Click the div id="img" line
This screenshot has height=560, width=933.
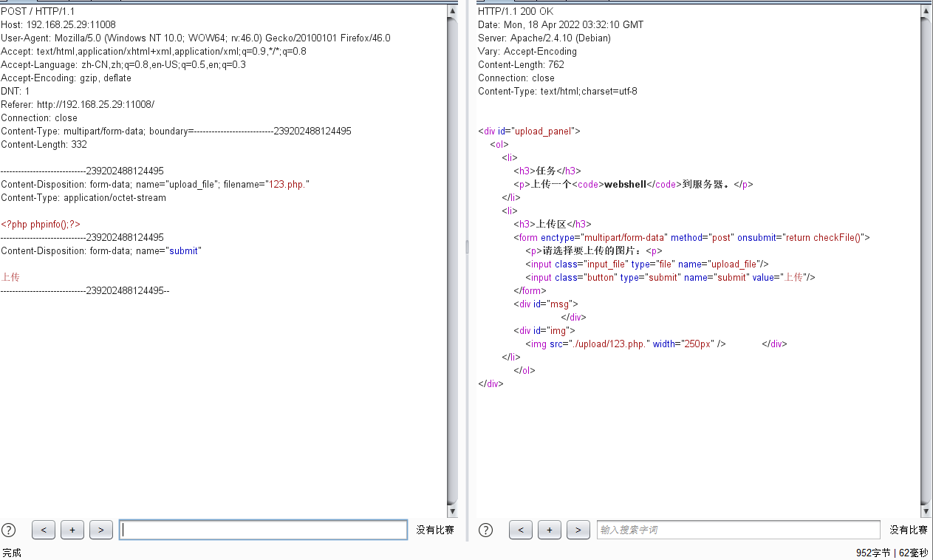544,331
